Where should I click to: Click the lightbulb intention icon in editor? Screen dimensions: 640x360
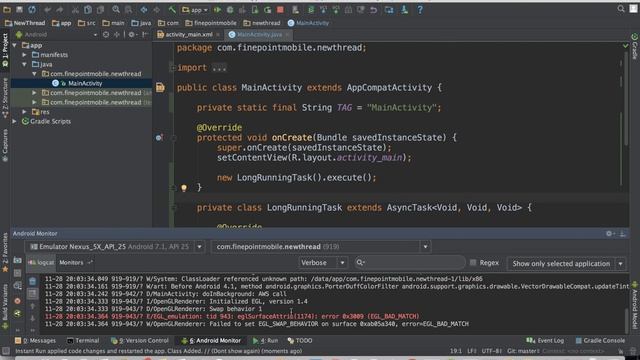184,188
